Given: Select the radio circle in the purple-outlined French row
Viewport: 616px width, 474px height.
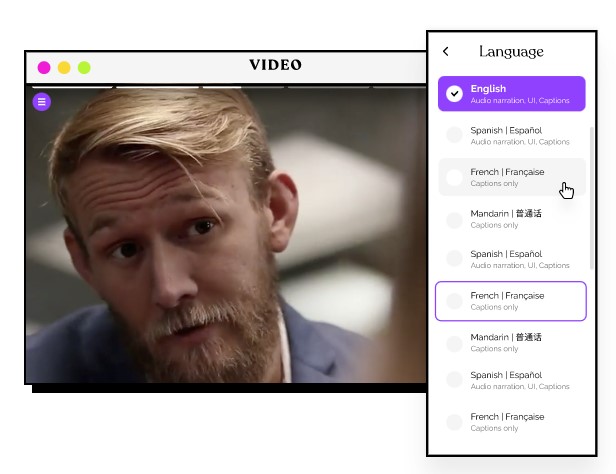Looking at the screenshot, I should 454,301.
